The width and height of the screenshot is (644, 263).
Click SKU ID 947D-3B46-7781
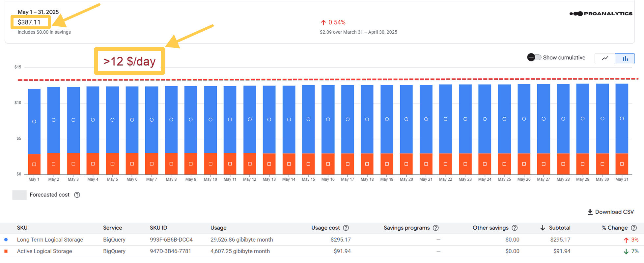pos(170,251)
